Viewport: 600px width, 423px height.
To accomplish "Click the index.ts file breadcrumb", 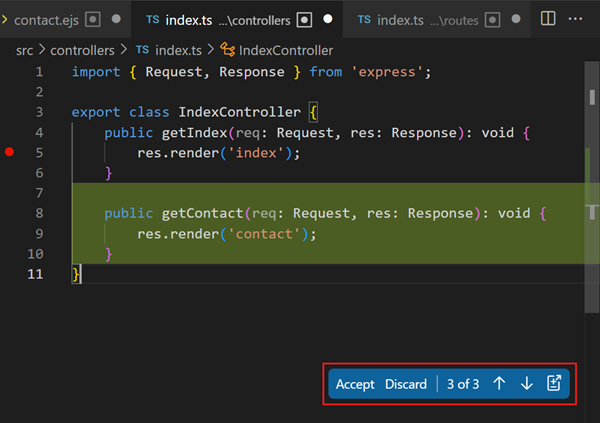I will pyautogui.click(x=178, y=50).
